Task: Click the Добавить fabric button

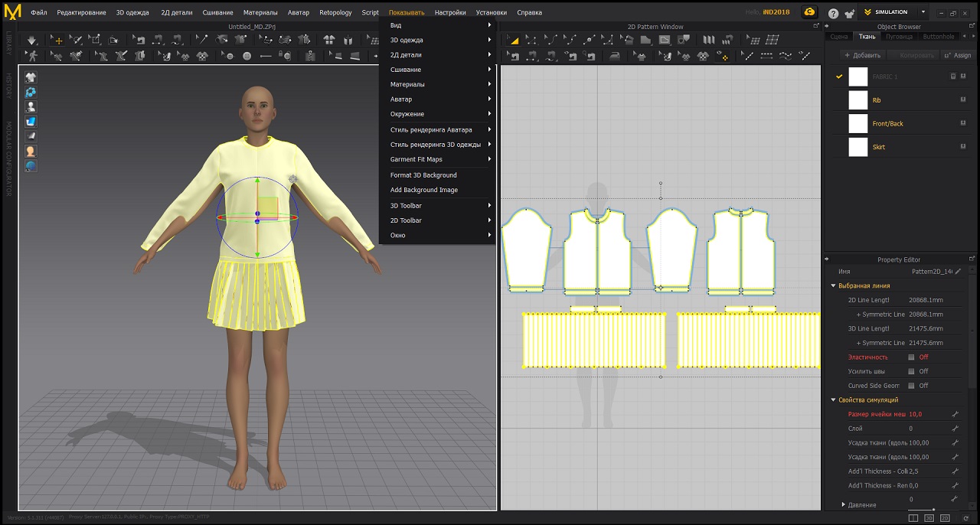Action: coord(863,55)
